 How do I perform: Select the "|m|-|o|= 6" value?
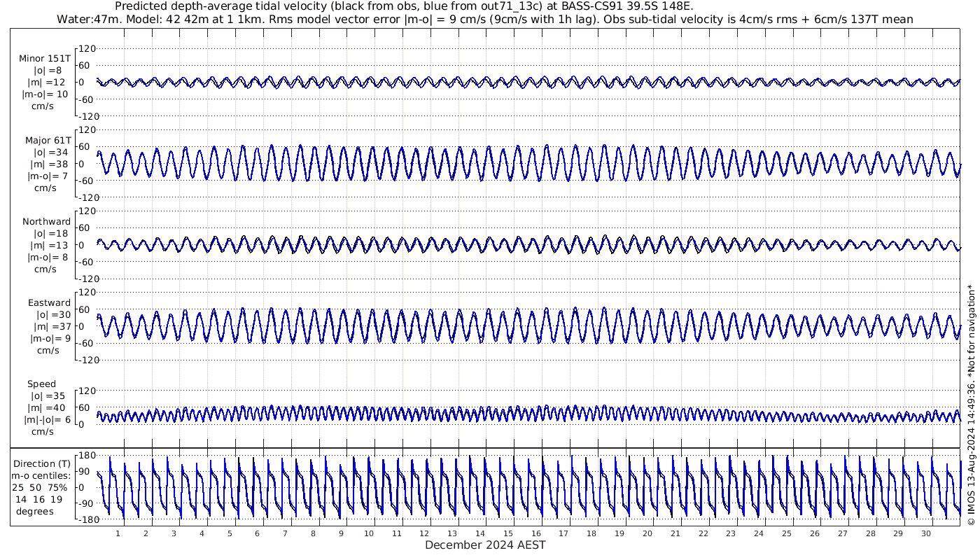point(48,420)
